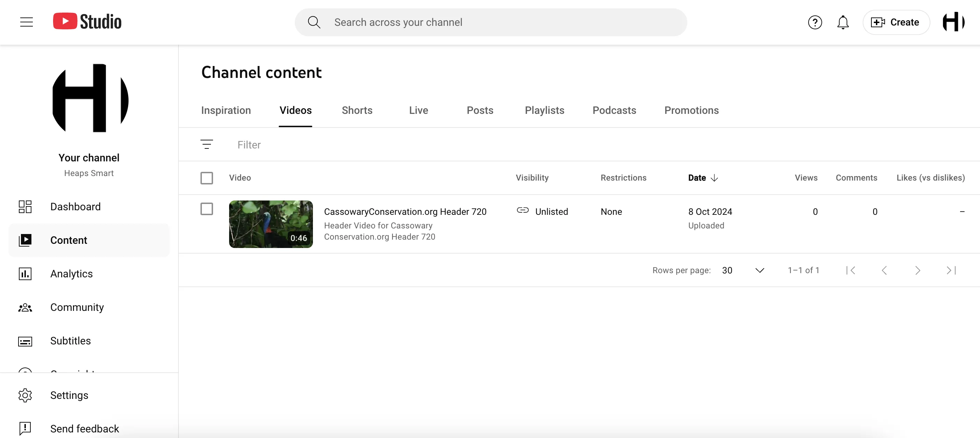The height and width of the screenshot is (438, 980).
Task: Go to the first page
Action: [851, 270]
